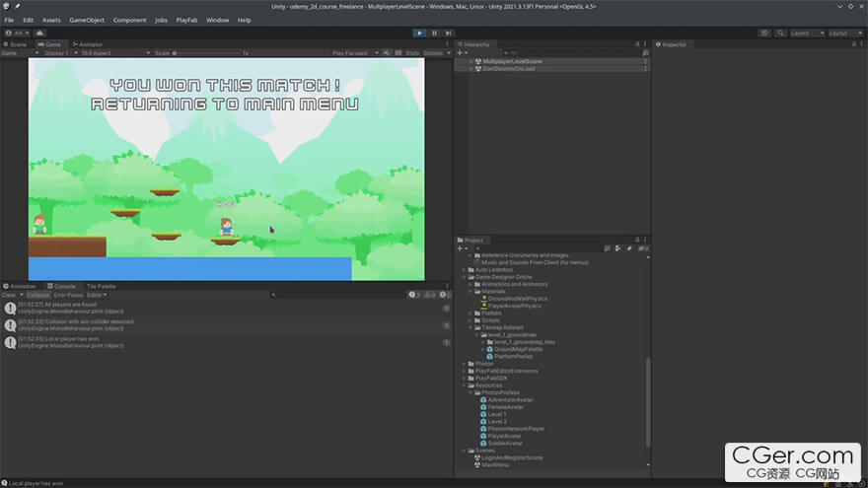Screen dimensions: 868x488
Task: Switch to the Animator tab
Action: pyautogui.click(x=88, y=44)
